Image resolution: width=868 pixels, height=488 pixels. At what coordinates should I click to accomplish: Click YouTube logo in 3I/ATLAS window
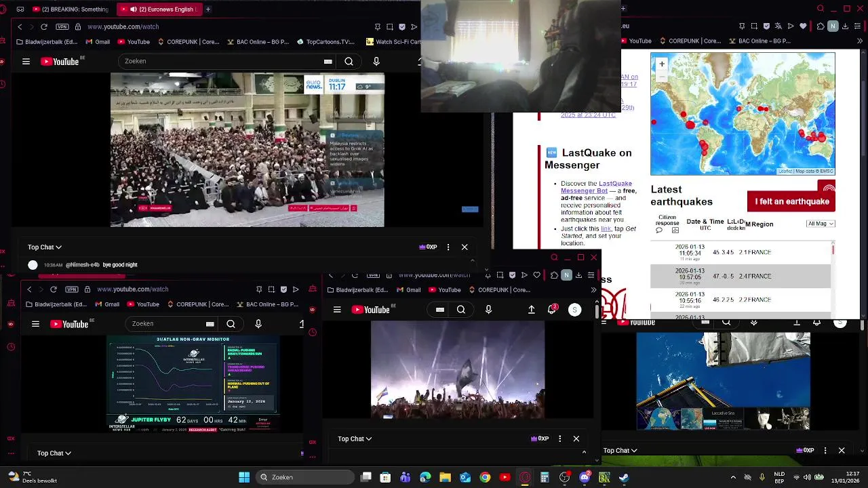click(68, 324)
